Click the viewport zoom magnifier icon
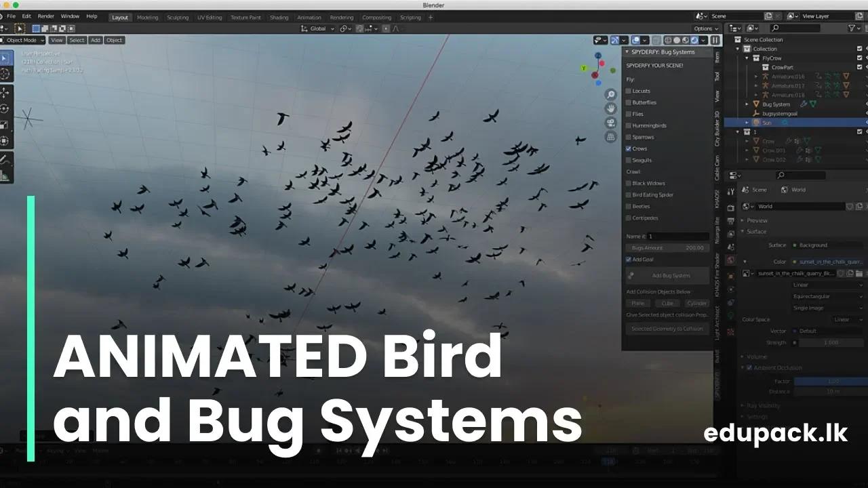 (x=610, y=94)
